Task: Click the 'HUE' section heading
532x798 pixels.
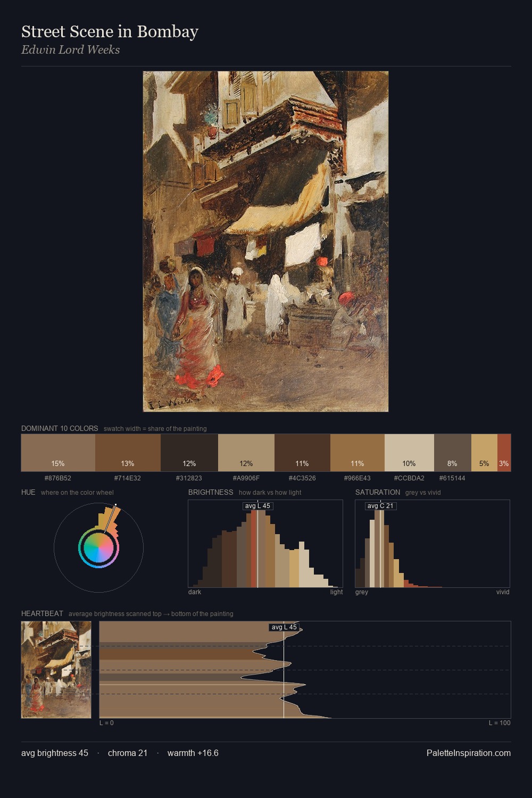Action: [x=28, y=492]
